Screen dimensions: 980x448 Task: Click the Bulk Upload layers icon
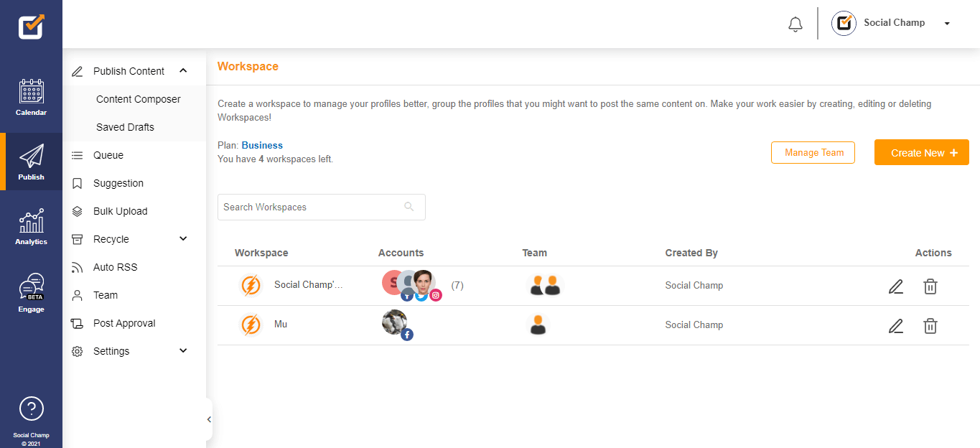(78, 211)
